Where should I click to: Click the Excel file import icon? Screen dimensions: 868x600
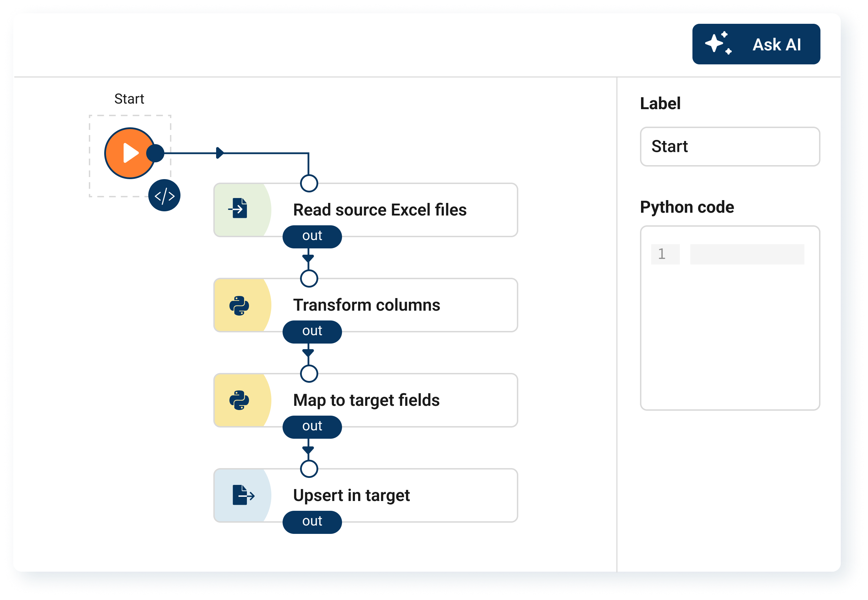point(239,208)
